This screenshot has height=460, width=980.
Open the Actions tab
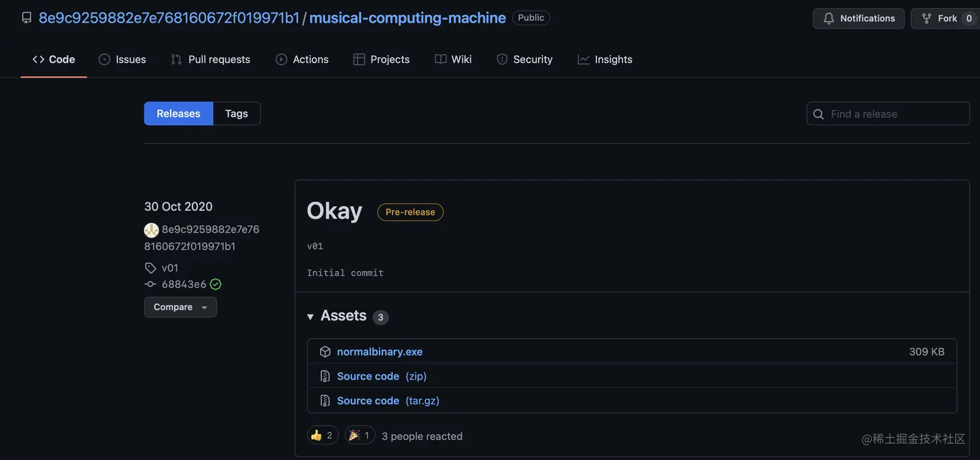(x=302, y=59)
